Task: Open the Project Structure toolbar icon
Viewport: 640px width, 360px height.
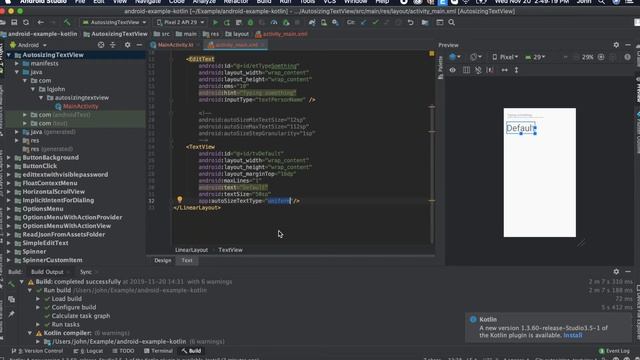Action: tap(425, 22)
